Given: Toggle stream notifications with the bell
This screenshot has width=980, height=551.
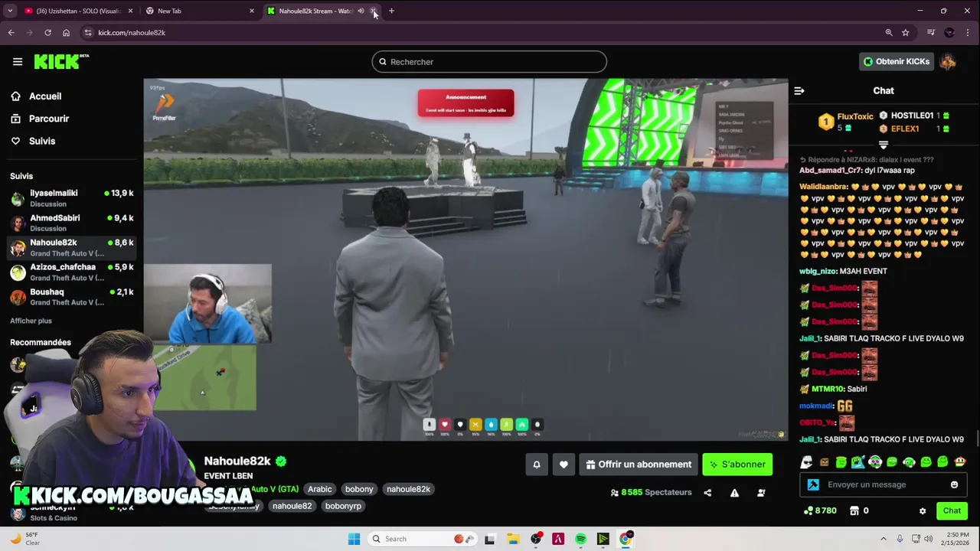Looking at the screenshot, I should tap(537, 465).
